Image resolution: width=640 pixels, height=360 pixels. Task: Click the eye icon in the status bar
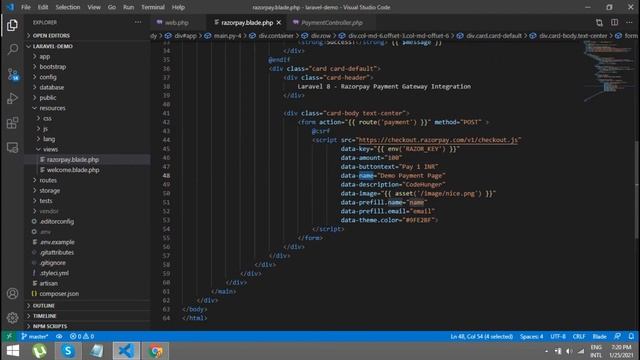click(x=59, y=336)
